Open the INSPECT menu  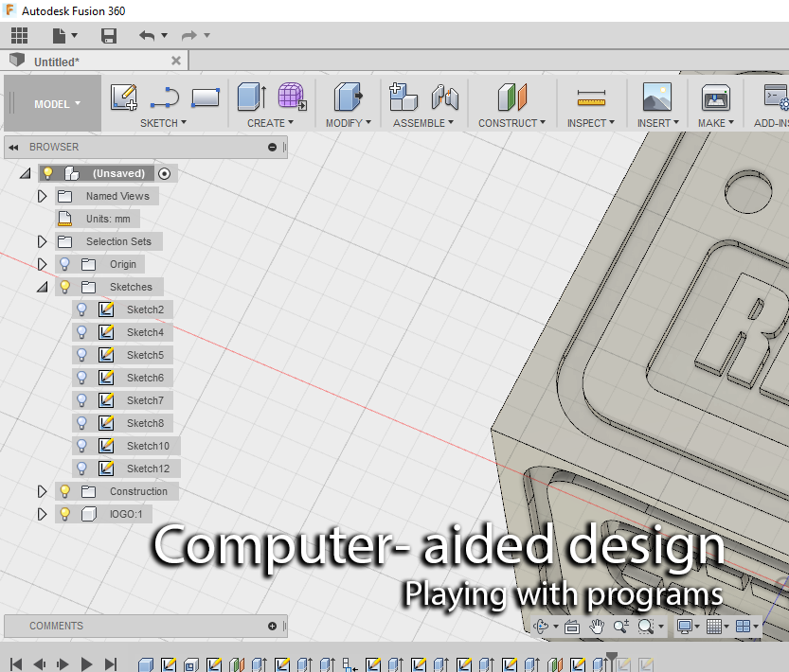[591, 123]
